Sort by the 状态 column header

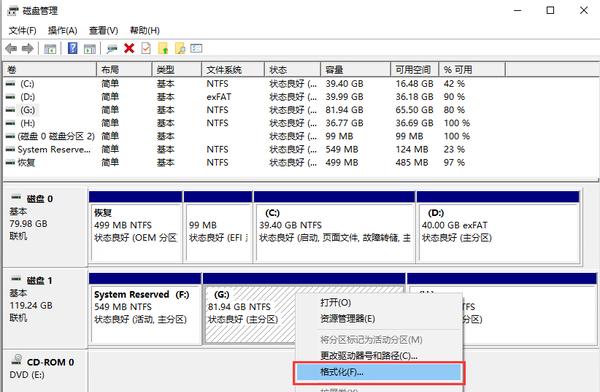point(292,70)
